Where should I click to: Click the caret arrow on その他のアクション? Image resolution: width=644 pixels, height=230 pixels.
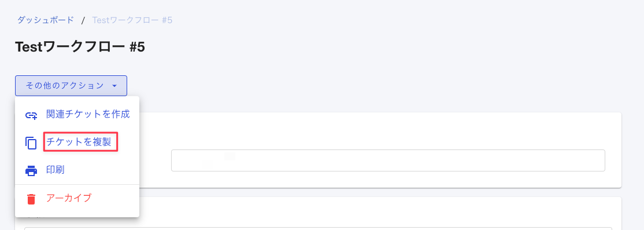114,86
